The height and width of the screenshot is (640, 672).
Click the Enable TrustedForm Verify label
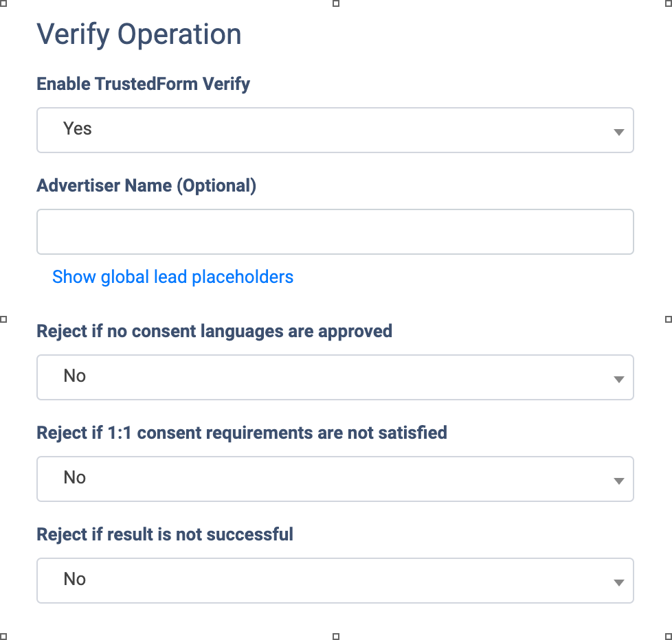[143, 84]
